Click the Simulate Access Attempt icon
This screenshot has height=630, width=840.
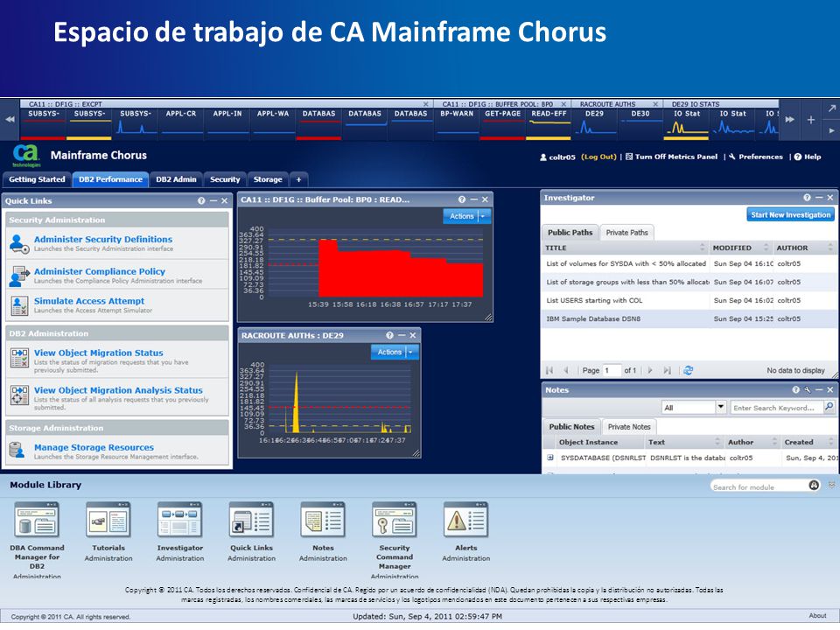[18, 305]
